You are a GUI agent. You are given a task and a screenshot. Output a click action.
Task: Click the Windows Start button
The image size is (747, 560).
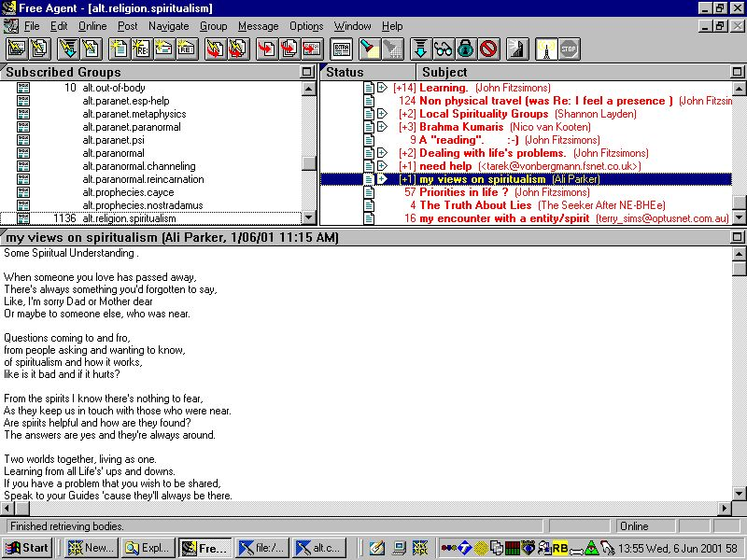(x=27, y=548)
